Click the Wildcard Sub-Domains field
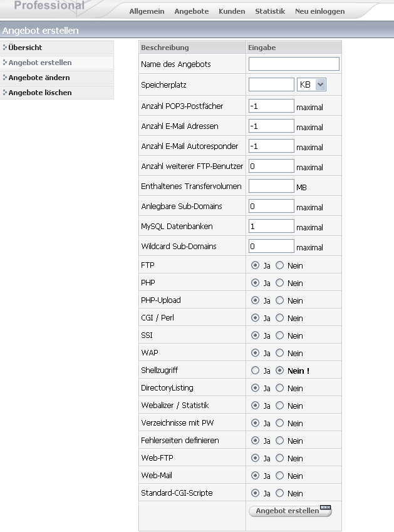This screenshot has height=532, width=394. pyautogui.click(x=271, y=246)
